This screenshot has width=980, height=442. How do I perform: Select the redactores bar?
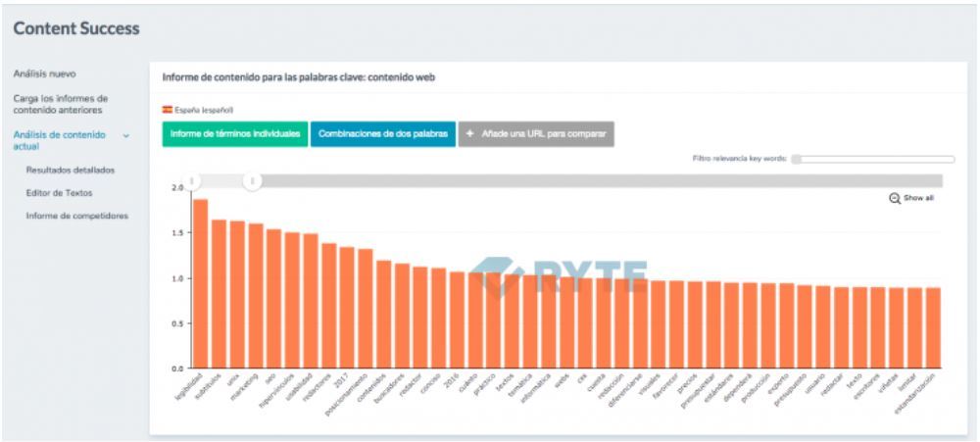tap(328, 305)
